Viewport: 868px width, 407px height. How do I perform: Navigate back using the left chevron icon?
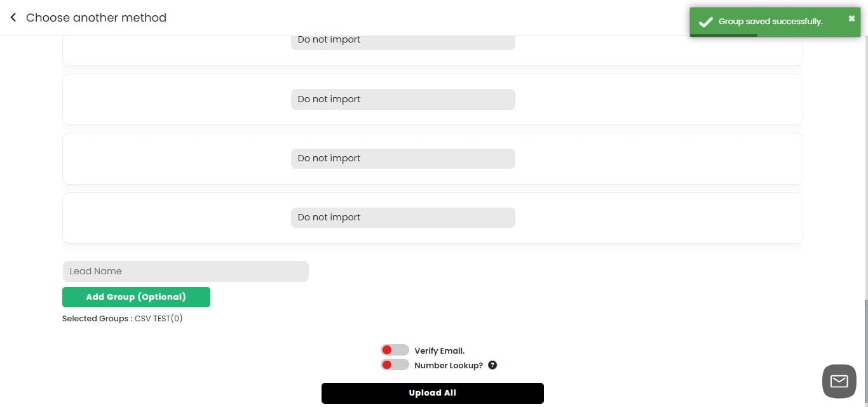pyautogui.click(x=13, y=17)
